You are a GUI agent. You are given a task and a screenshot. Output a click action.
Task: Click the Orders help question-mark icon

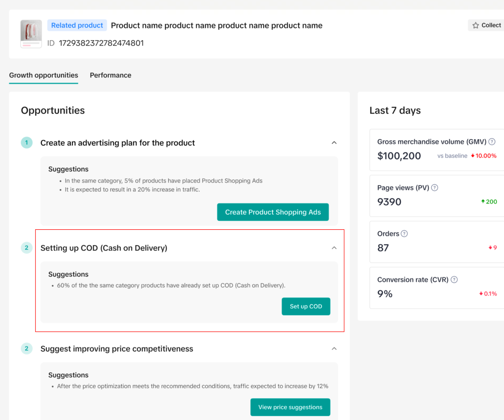click(404, 234)
